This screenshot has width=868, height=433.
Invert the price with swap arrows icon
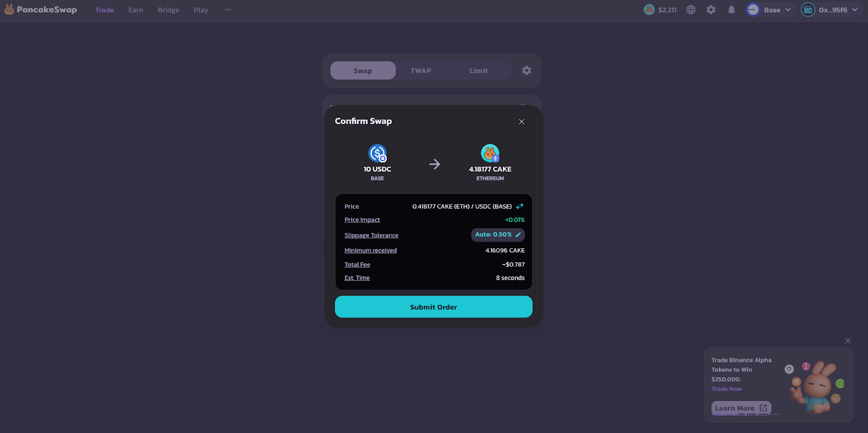[x=520, y=206]
